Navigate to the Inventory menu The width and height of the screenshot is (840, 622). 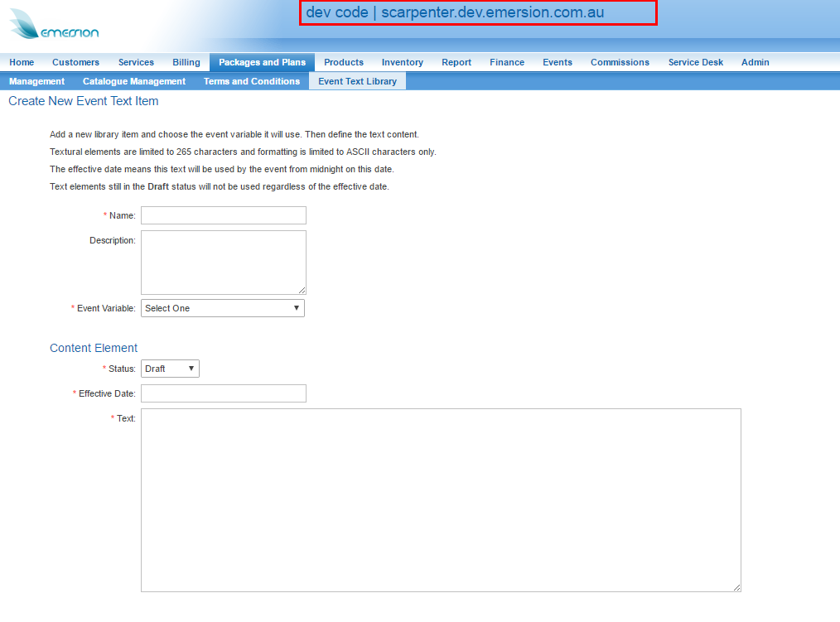(x=403, y=62)
